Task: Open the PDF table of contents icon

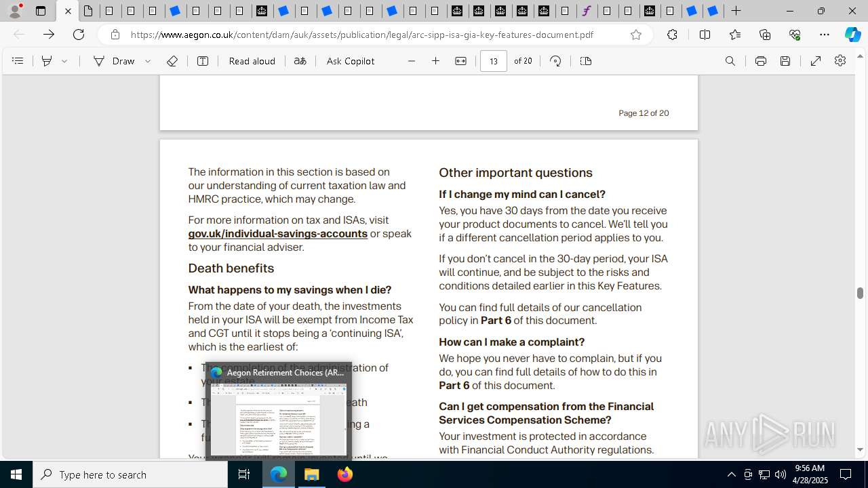Action: click(x=18, y=61)
